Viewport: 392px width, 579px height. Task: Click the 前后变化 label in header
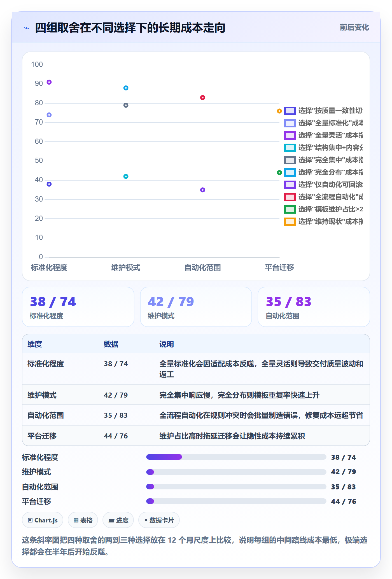tap(354, 27)
